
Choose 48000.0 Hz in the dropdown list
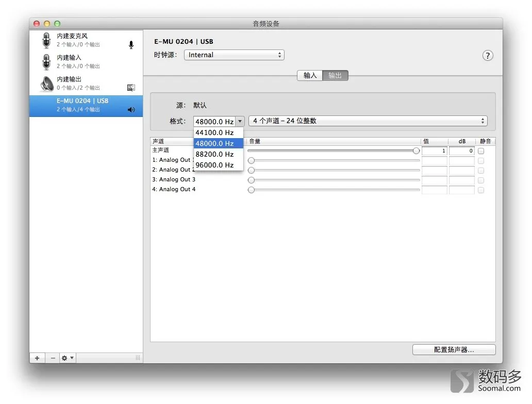[x=219, y=143]
